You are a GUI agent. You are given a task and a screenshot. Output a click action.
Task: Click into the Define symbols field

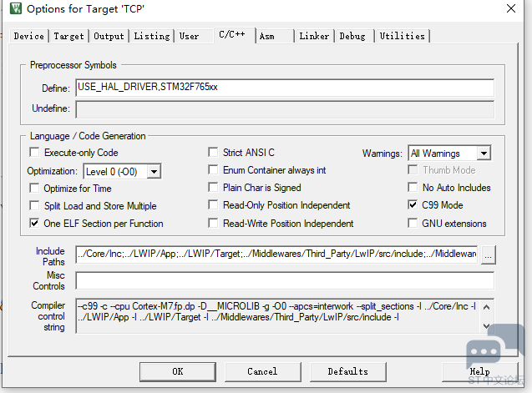(x=284, y=88)
